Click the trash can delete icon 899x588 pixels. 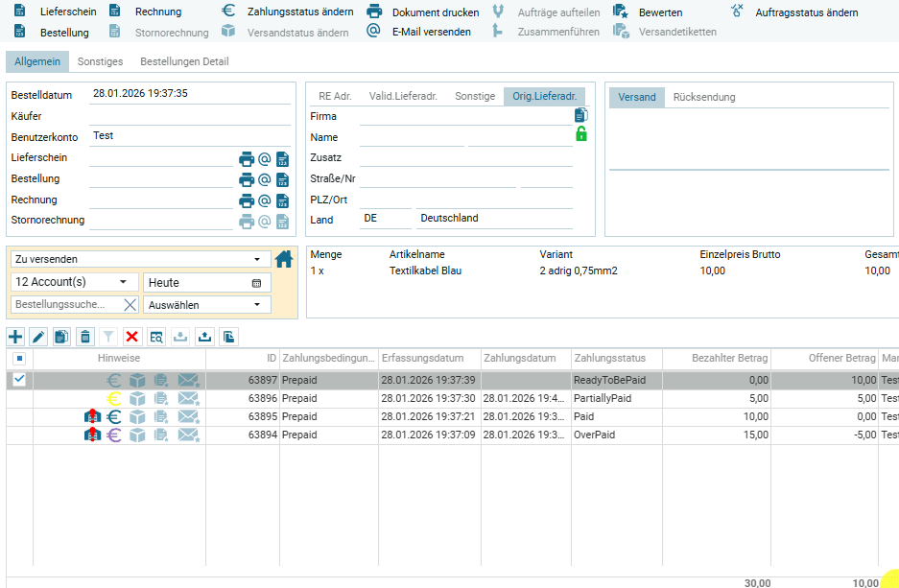click(x=85, y=337)
